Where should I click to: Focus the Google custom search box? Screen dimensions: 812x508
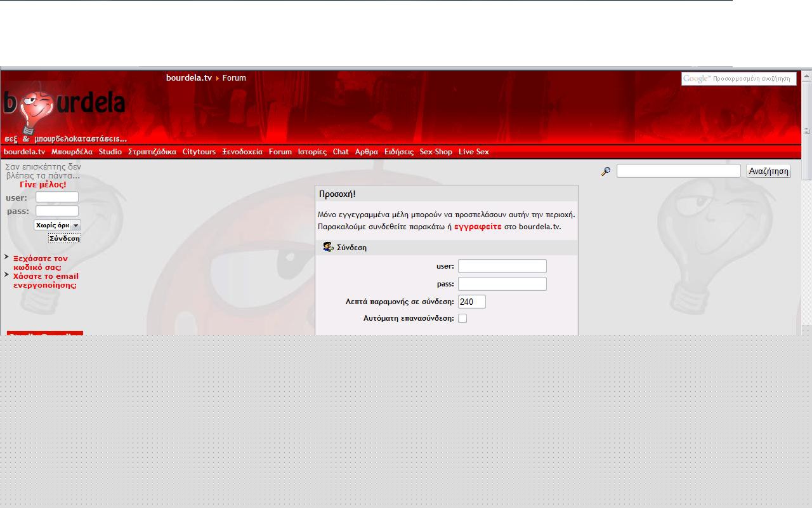738,79
